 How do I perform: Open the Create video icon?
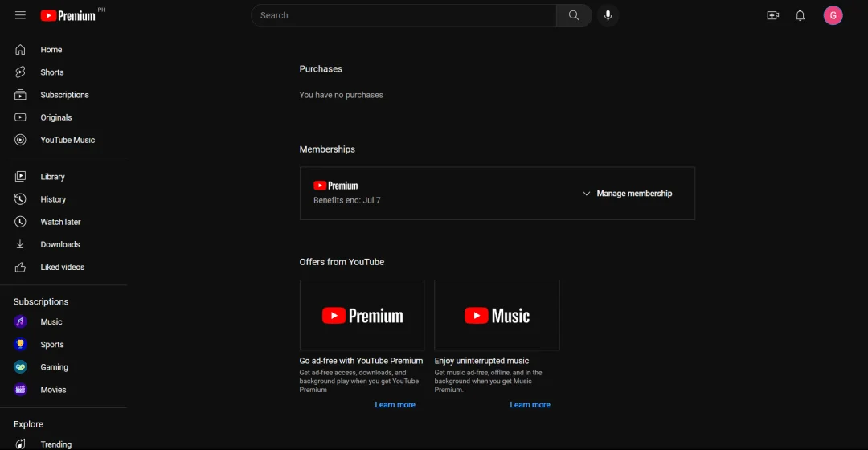(773, 15)
